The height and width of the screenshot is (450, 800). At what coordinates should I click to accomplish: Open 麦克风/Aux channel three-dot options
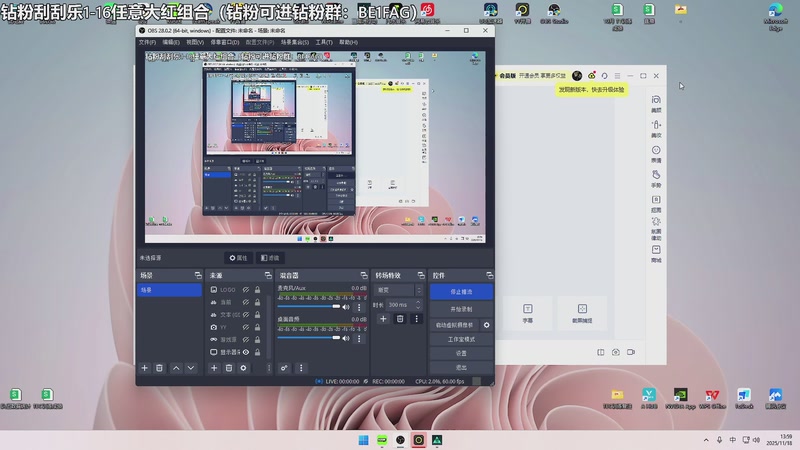coord(359,307)
